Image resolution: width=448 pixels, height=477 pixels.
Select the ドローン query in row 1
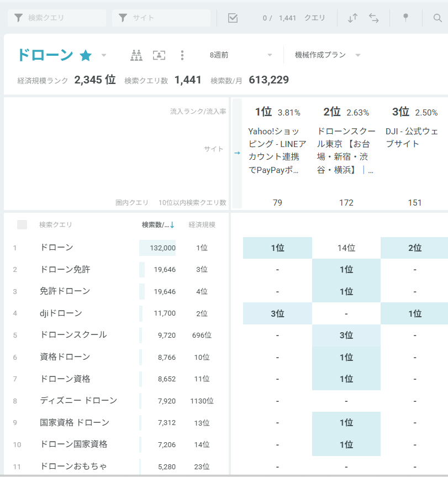coord(56,247)
